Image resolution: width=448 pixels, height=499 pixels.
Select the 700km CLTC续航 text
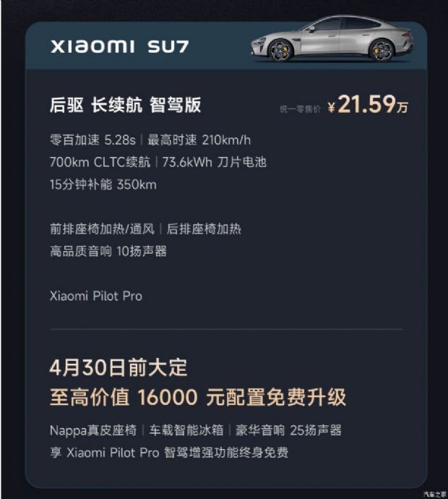click(100, 162)
